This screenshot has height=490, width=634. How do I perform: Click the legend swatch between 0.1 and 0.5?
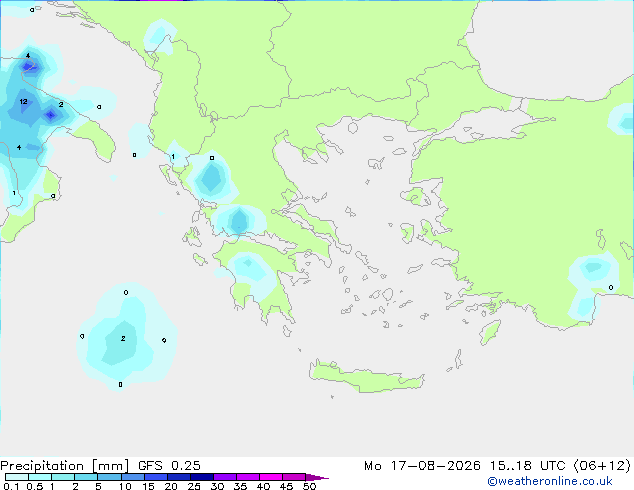coord(17,477)
